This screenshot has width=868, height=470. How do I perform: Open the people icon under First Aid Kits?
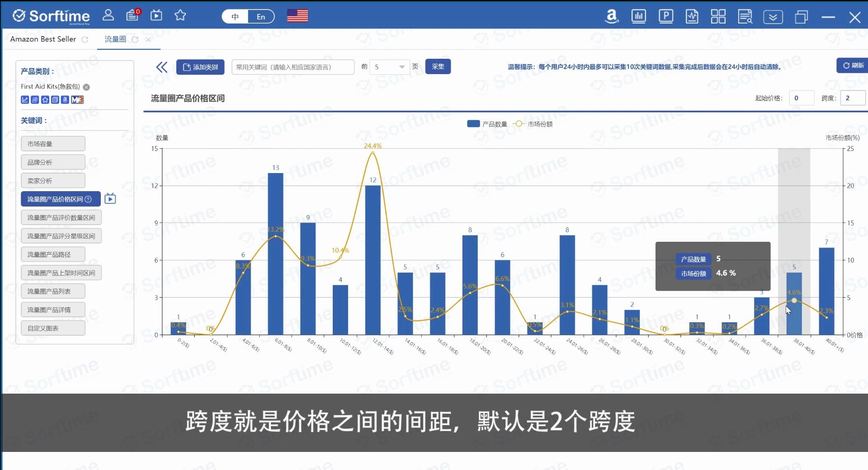coord(35,100)
